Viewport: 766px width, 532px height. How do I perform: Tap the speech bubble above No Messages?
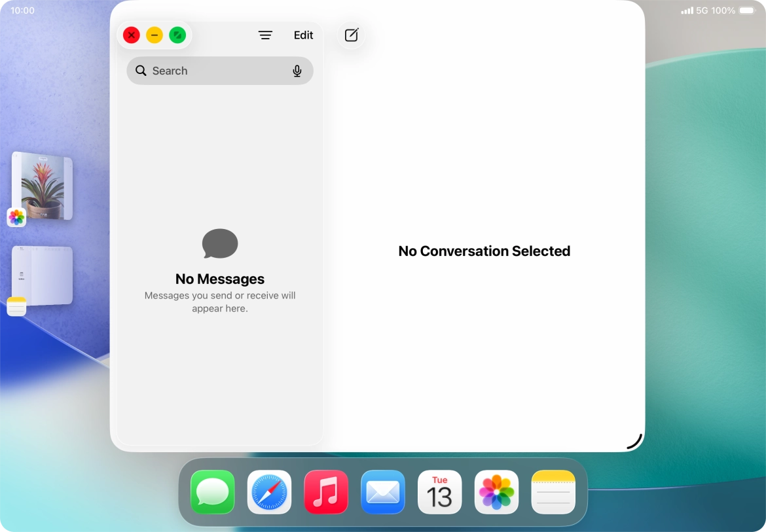click(x=220, y=243)
